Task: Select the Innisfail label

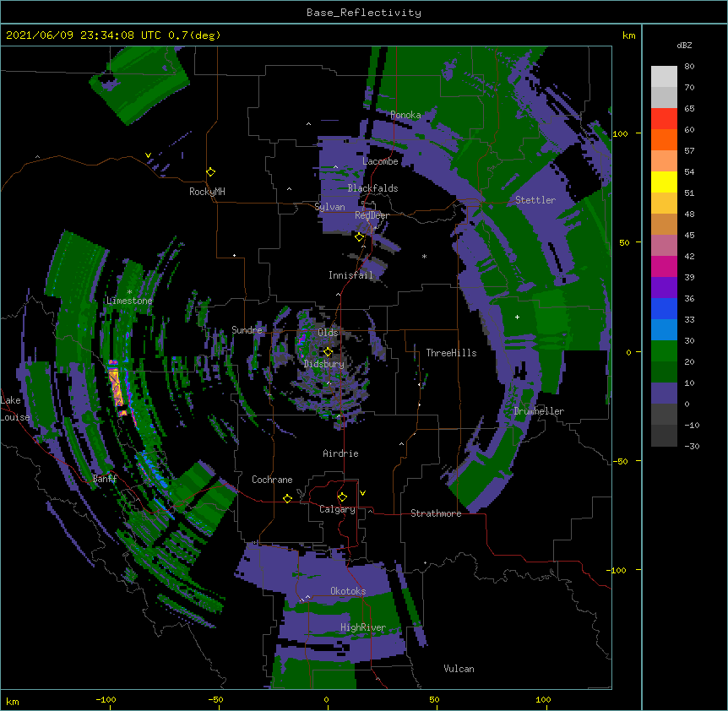Action: (350, 275)
